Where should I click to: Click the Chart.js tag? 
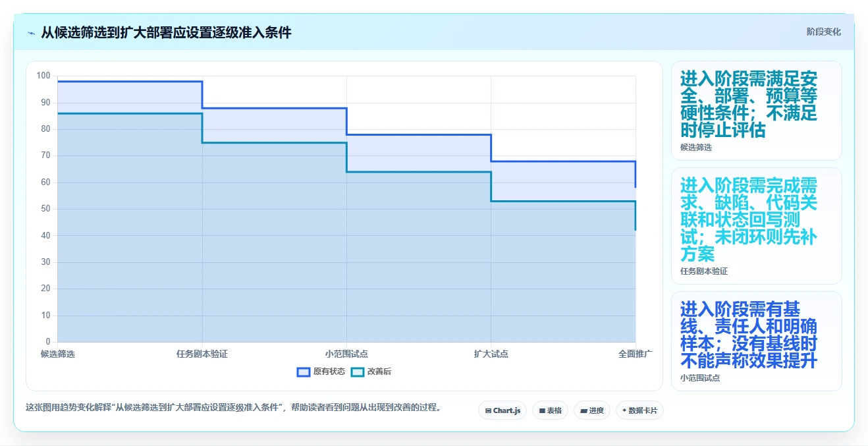[502, 410]
